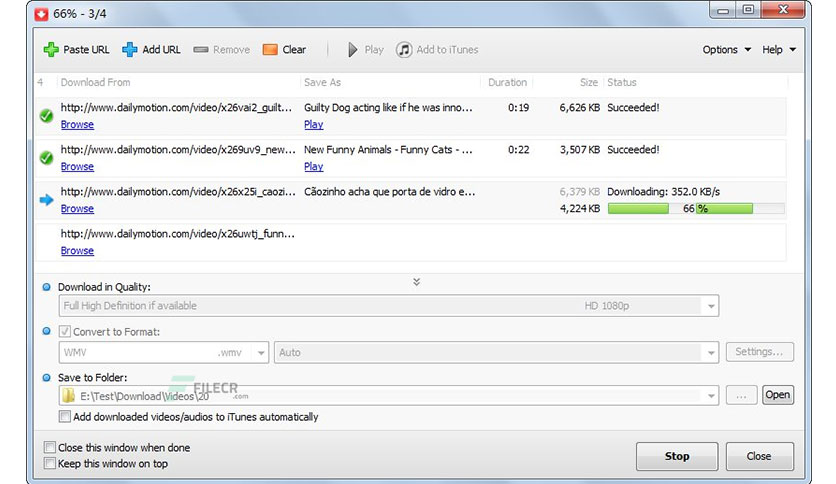Click the green Paste URL plus icon
Image resolution: width=836 pixels, height=484 pixels.
click(x=51, y=50)
